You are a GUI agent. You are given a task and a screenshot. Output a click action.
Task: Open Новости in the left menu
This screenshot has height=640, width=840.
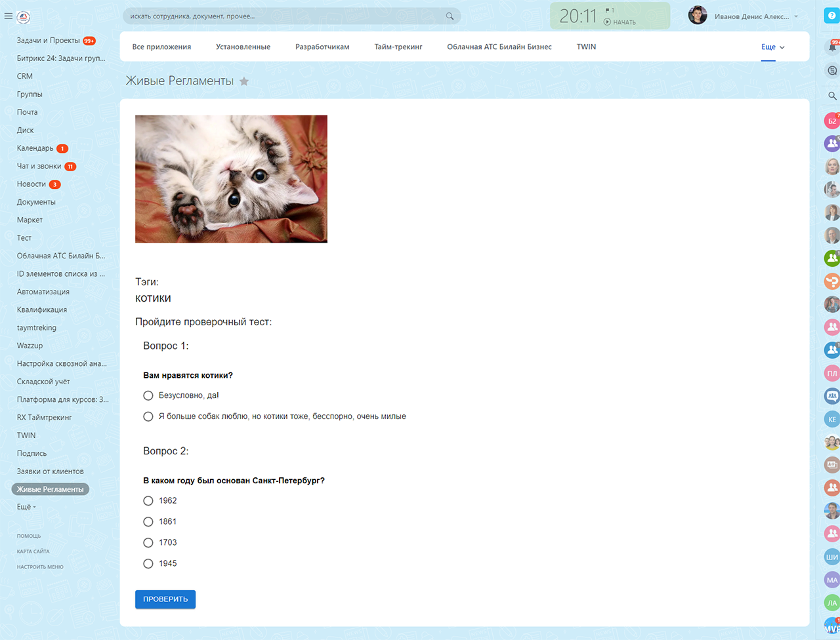(31, 184)
